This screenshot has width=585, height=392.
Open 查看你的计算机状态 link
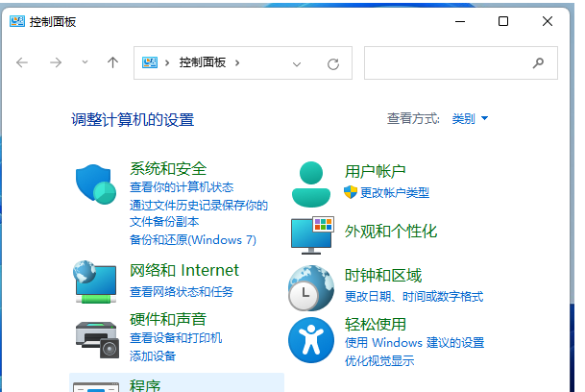click(182, 186)
